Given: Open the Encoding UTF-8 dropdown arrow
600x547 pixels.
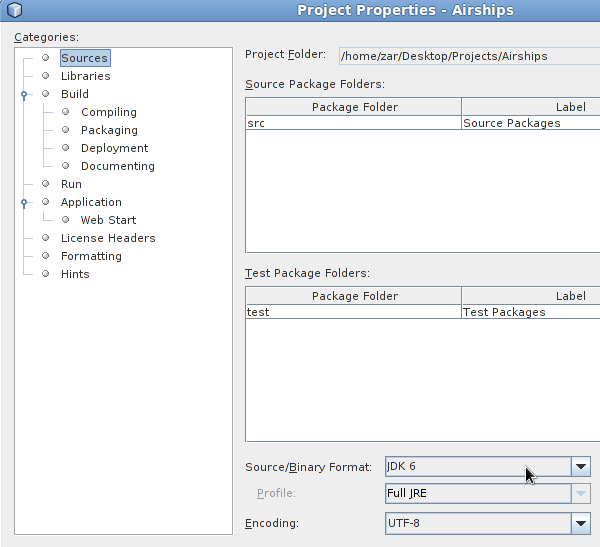Looking at the screenshot, I should pyautogui.click(x=581, y=523).
